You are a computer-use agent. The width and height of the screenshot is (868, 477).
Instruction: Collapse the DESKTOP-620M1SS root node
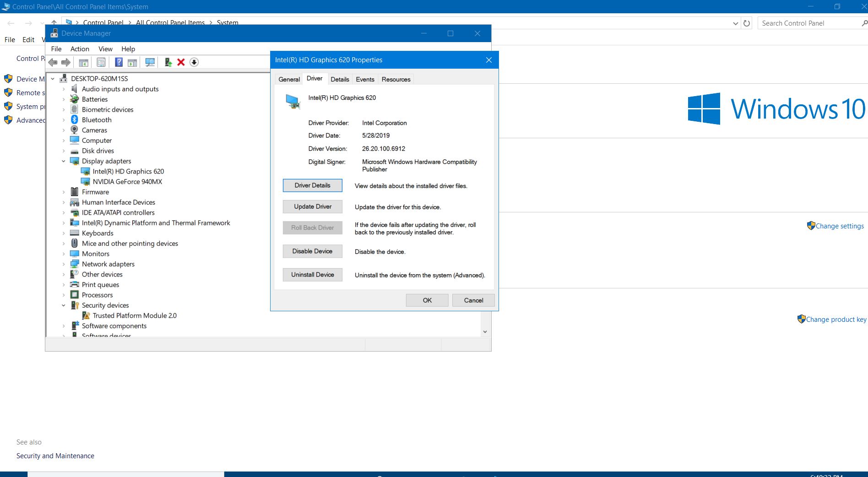tap(53, 79)
